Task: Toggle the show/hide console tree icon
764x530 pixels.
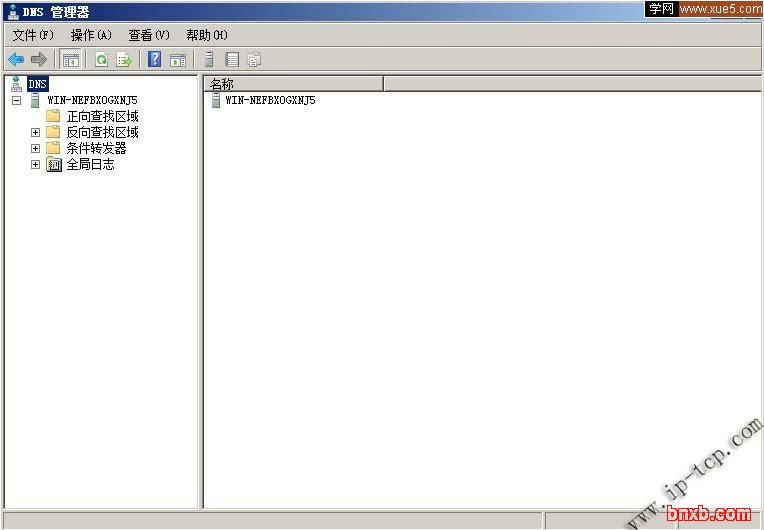Action: (71, 60)
